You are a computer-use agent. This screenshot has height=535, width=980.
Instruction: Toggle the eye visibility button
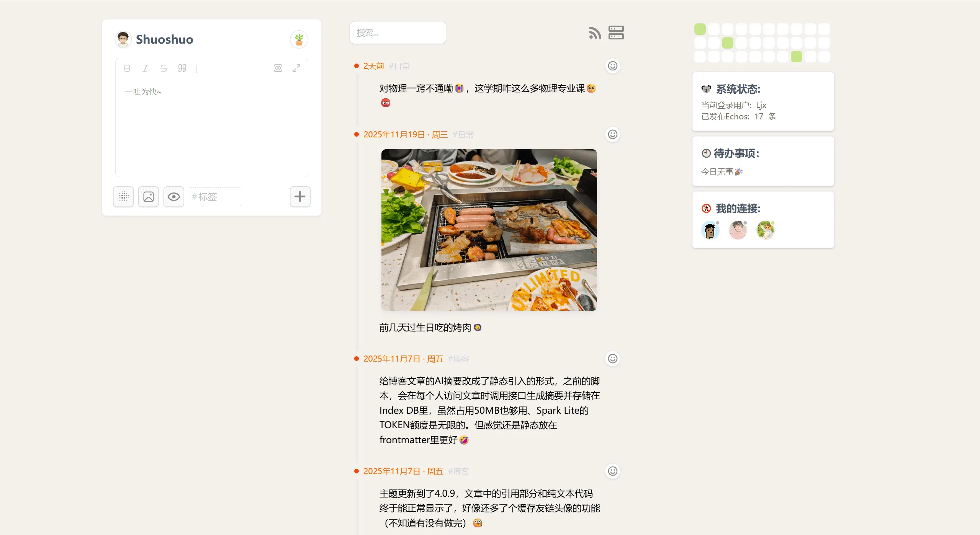pos(174,197)
